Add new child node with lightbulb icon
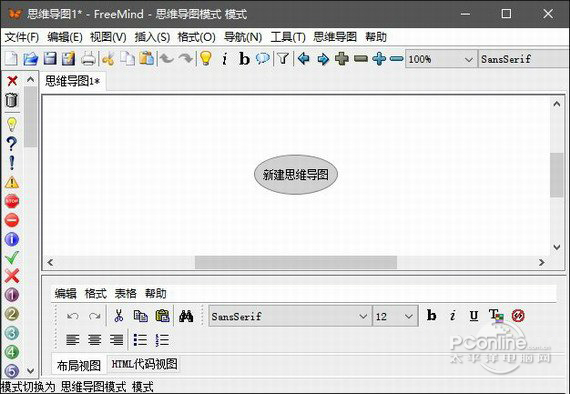This screenshot has width=570, height=394. click(206, 59)
